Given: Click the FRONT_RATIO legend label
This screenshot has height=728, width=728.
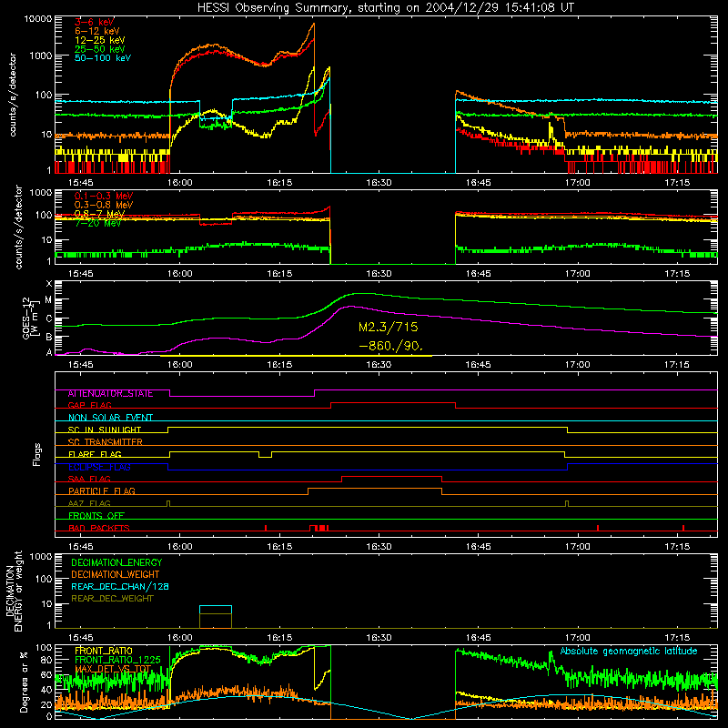Looking at the screenshot, I should pos(104,652).
